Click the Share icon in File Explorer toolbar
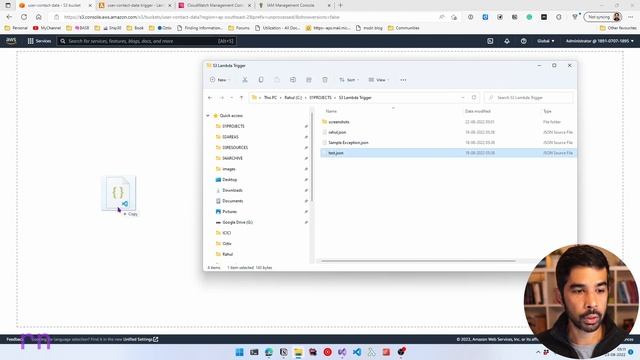Viewport: 640px width, 360px height. [x=309, y=80]
